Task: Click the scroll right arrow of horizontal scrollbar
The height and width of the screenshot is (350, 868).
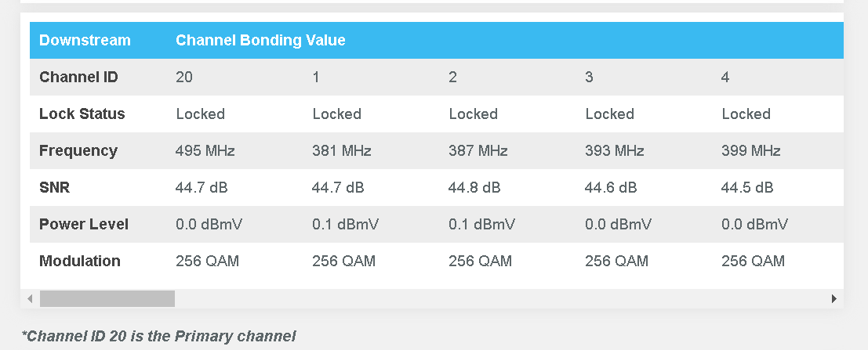Action: (x=833, y=299)
